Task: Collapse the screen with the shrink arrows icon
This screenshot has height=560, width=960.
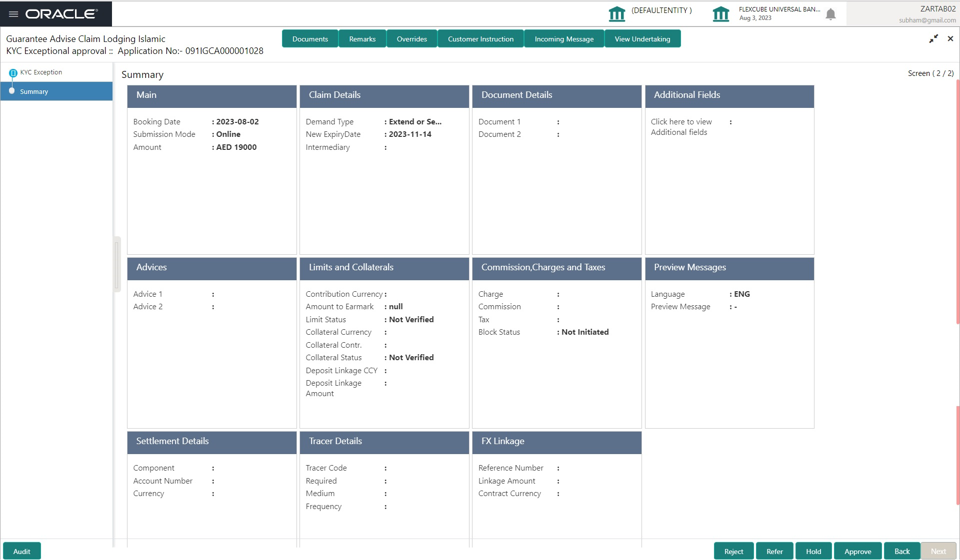Action: click(x=933, y=39)
